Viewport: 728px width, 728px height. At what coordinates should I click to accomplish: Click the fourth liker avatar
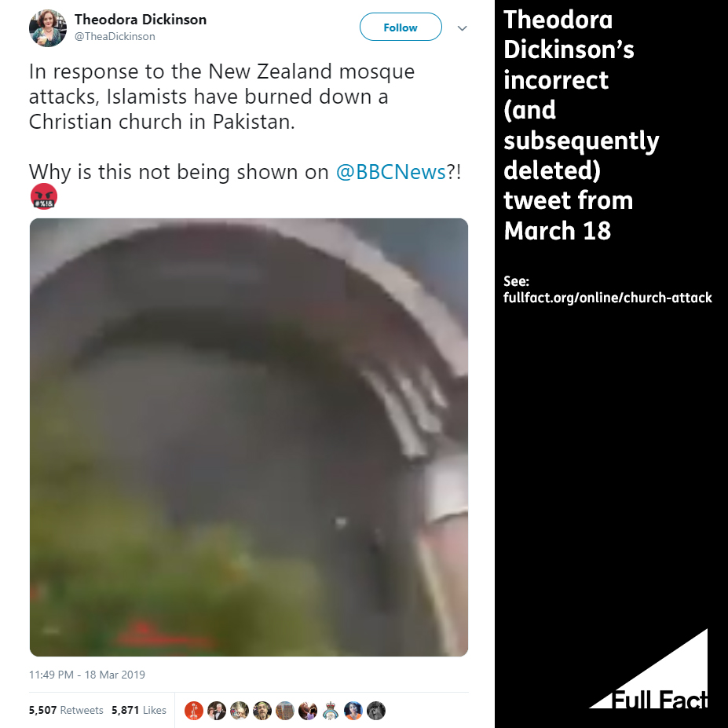pyautogui.click(x=262, y=711)
